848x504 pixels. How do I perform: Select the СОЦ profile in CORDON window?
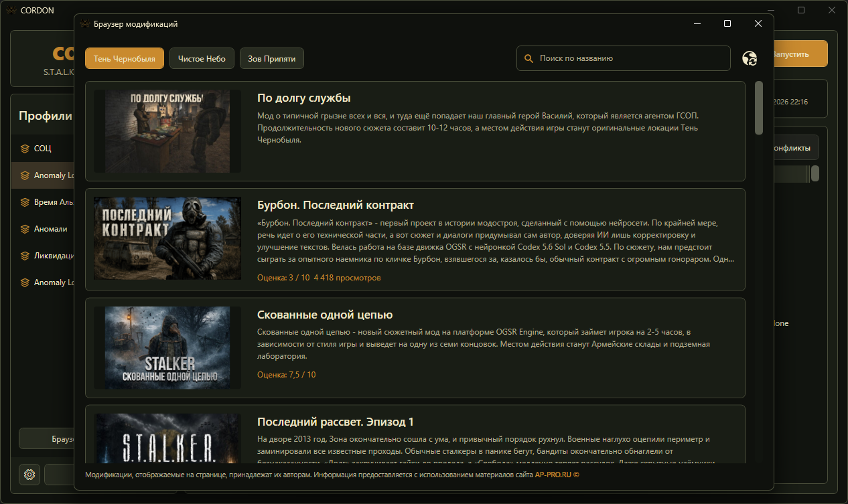point(44,149)
